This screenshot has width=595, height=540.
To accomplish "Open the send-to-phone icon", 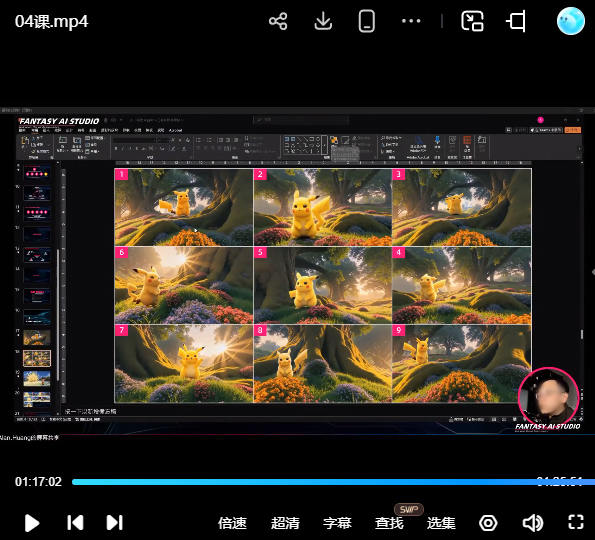I will pyautogui.click(x=367, y=21).
